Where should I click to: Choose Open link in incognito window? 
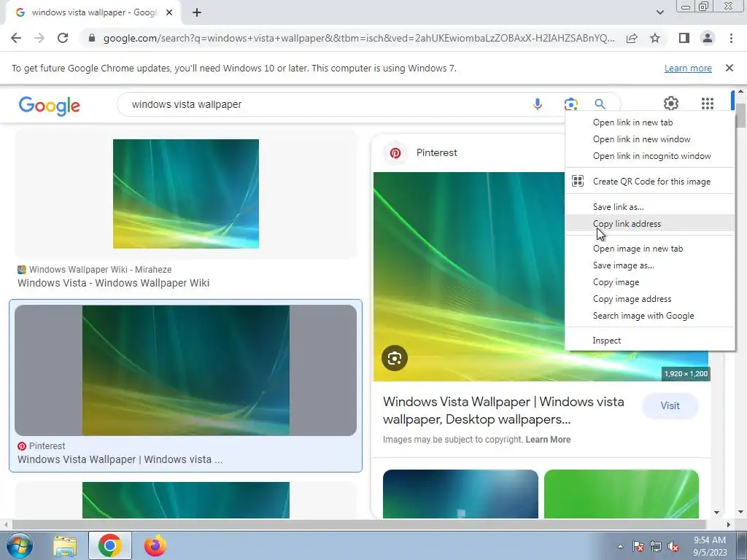[650, 156]
